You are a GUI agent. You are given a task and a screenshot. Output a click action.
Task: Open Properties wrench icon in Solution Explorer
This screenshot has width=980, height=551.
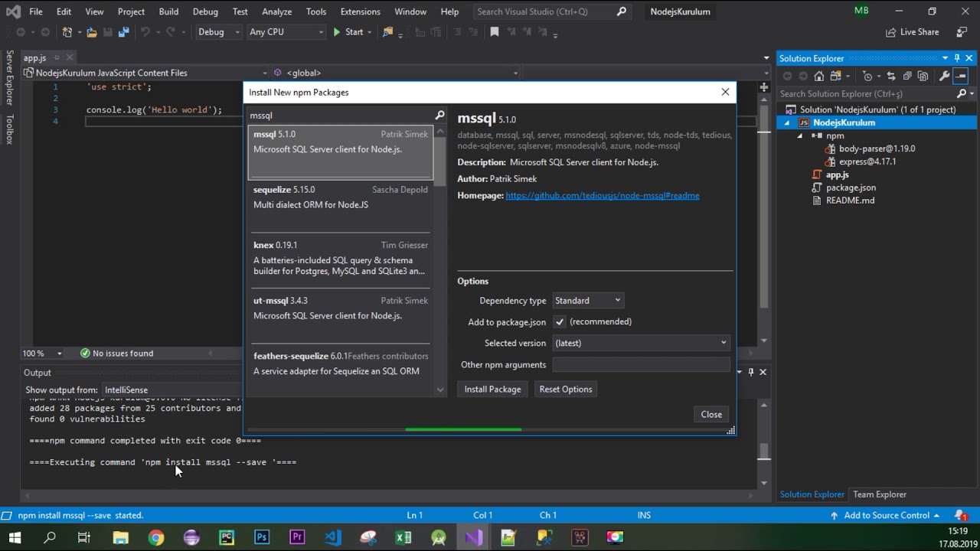tap(944, 76)
